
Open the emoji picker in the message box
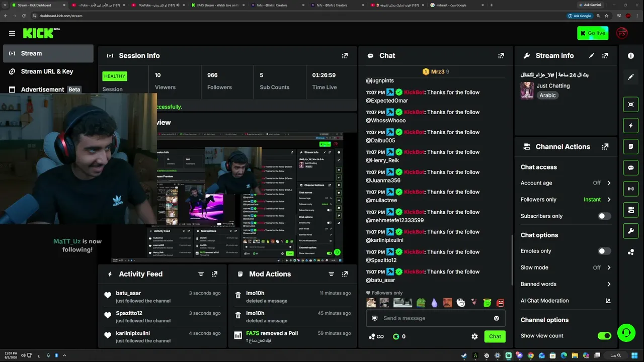pyautogui.click(x=497, y=318)
